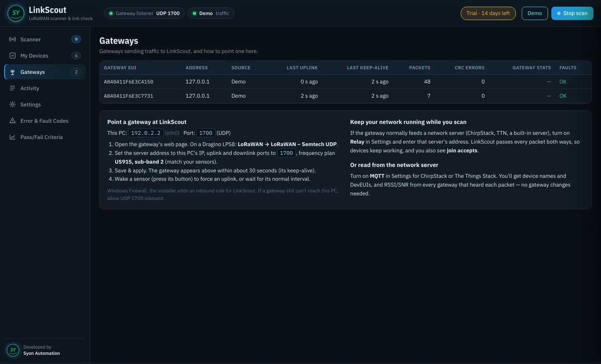The height and width of the screenshot is (364, 601).
Task: Go to My Devices
Action: pyautogui.click(x=45, y=56)
